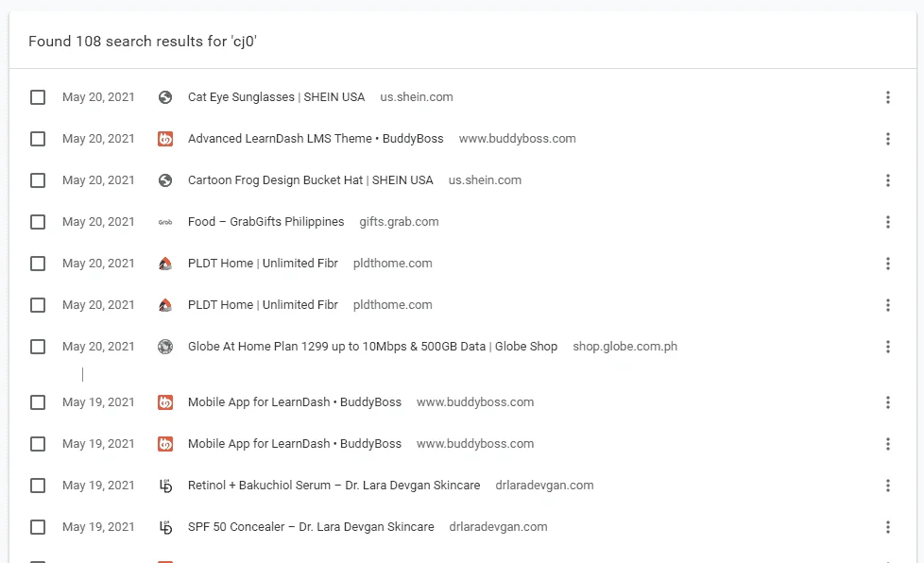
Task: Click 'www.buddyboss.com' next to Advanced LearnDash LMS
Action: point(518,139)
